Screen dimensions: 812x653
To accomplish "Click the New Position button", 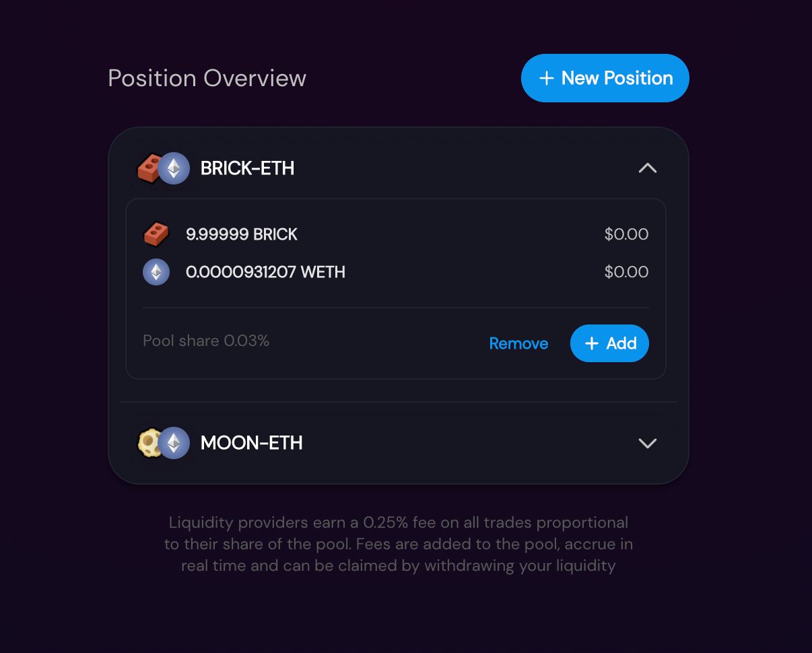I will point(605,78).
